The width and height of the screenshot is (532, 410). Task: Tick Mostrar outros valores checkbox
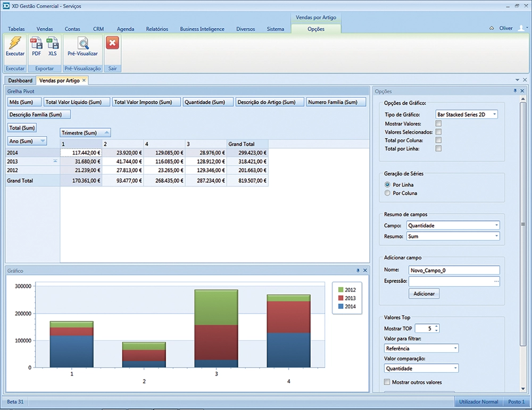[387, 382]
